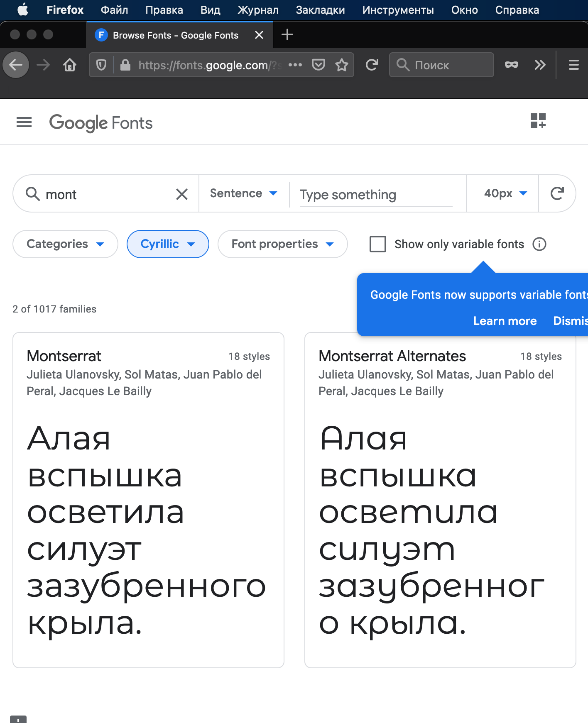
Task: Expand the Cyrillic language filter
Action: 168,244
